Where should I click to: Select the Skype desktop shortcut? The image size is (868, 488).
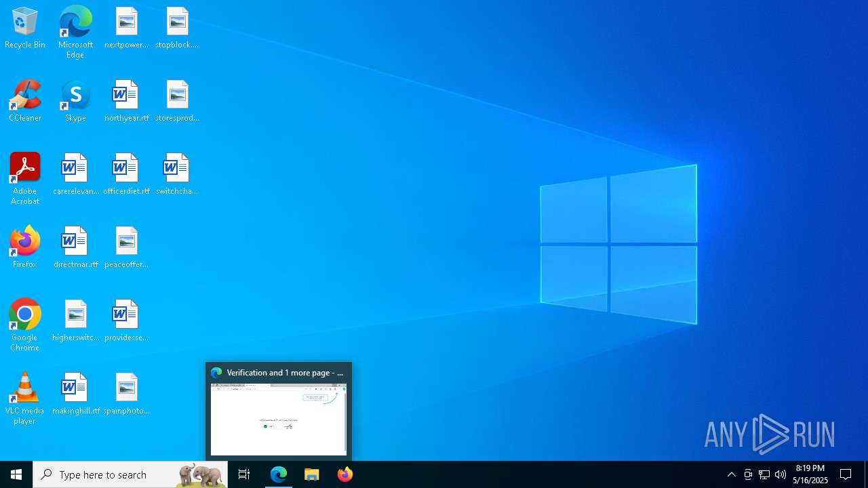tap(75, 102)
